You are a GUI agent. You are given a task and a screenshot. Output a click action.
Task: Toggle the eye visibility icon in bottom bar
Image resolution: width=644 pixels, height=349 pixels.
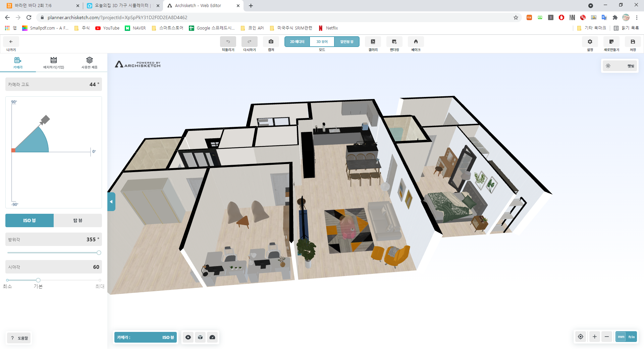[188, 337]
